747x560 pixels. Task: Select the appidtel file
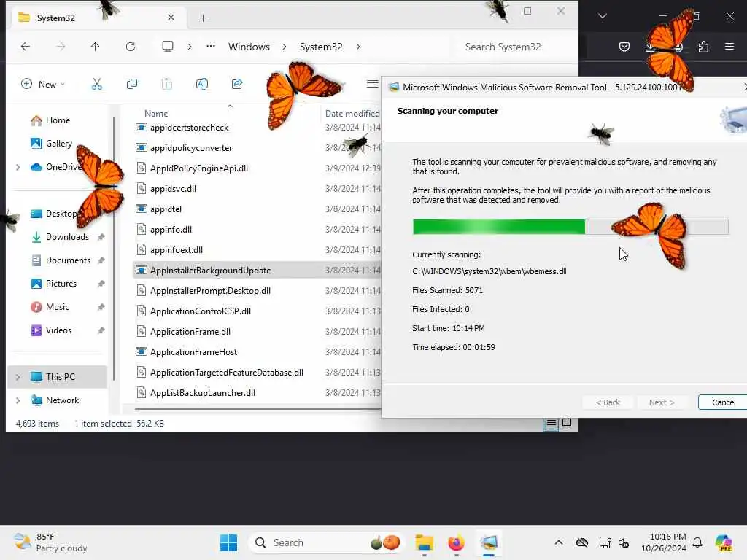(x=166, y=209)
